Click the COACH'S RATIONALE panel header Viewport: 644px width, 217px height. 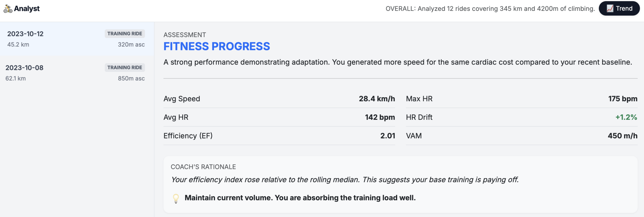click(203, 167)
